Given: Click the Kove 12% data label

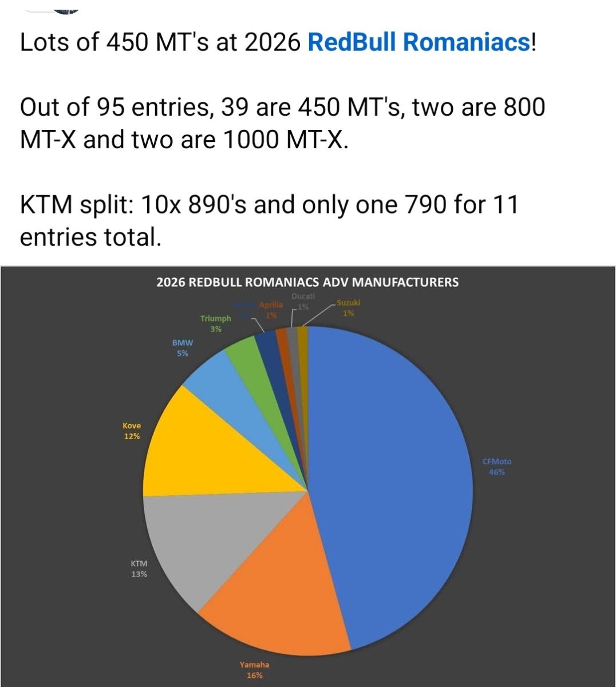Looking at the screenshot, I should coord(132,431).
